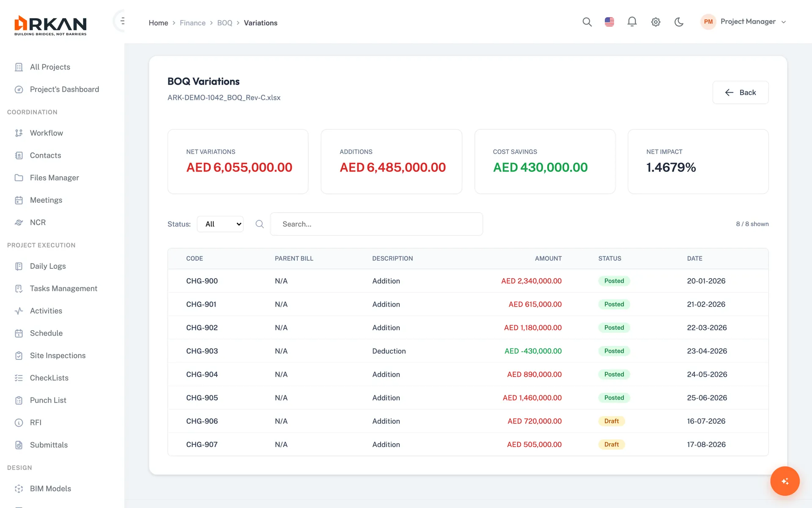The height and width of the screenshot is (508, 812).
Task: Click the Search variations input field
Action: click(376, 224)
